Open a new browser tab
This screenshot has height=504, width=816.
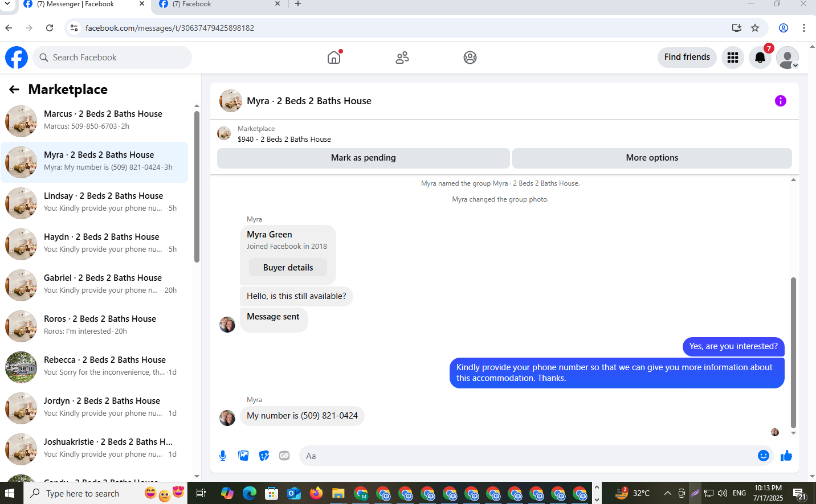pyautogui.click(x=298, y=4)
